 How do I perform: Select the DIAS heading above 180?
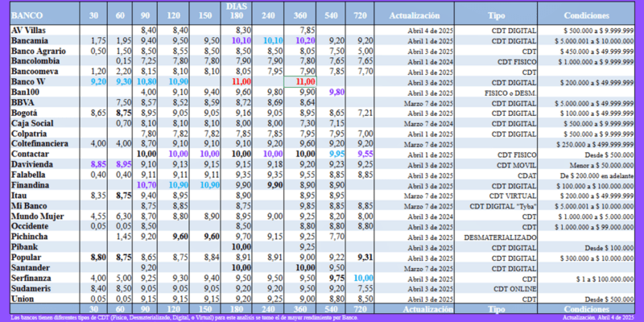point(236,6)
